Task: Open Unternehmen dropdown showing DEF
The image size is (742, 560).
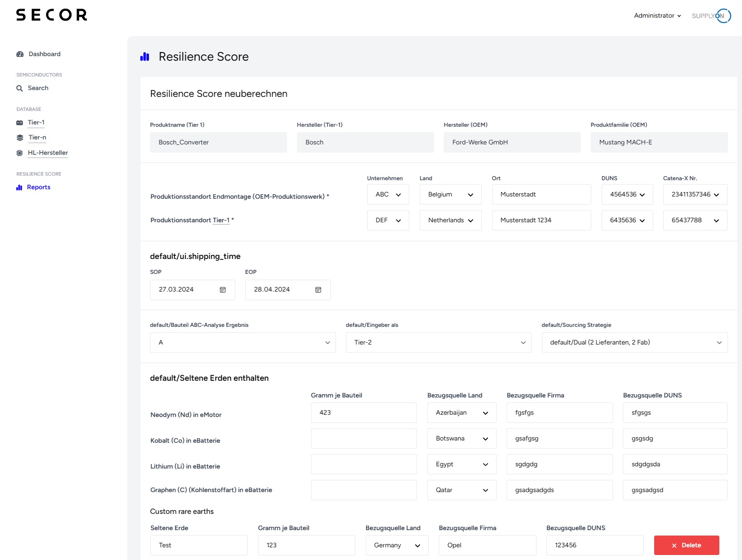Action: point(388,220)
